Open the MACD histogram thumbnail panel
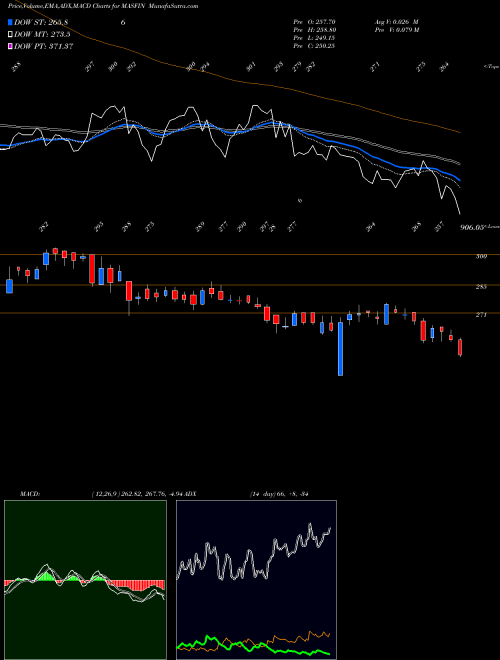 85,580
